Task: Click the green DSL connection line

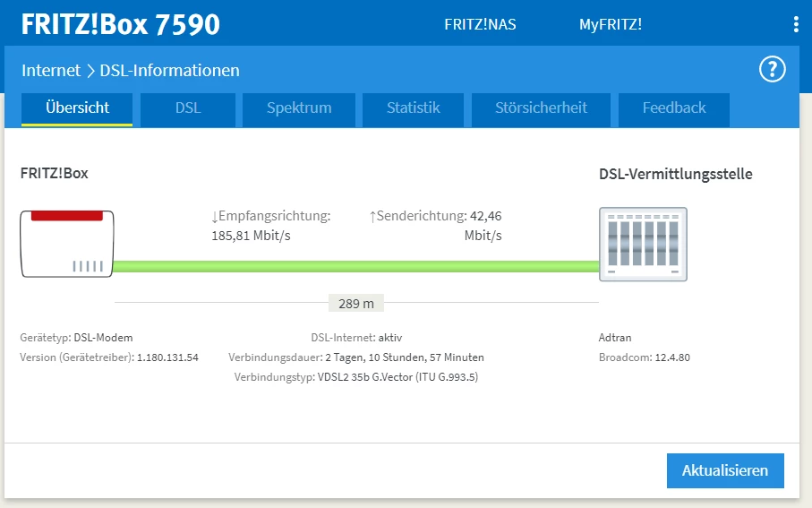Action: 355,266
